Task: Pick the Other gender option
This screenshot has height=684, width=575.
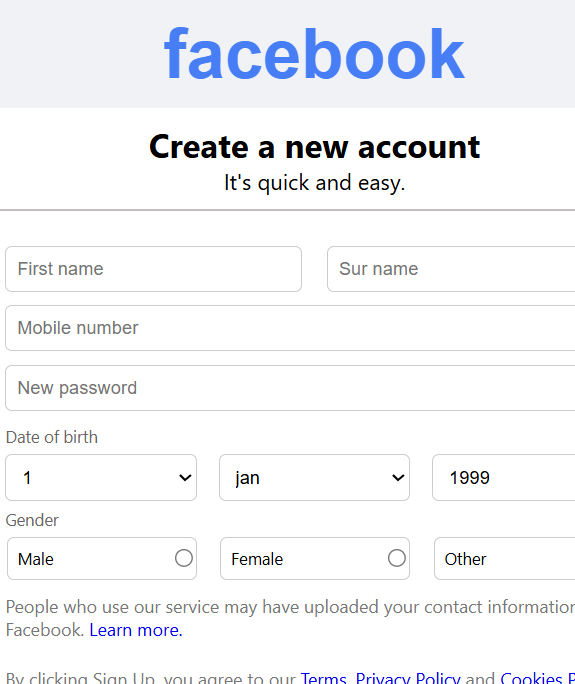Action: click(x=504, y=558)
